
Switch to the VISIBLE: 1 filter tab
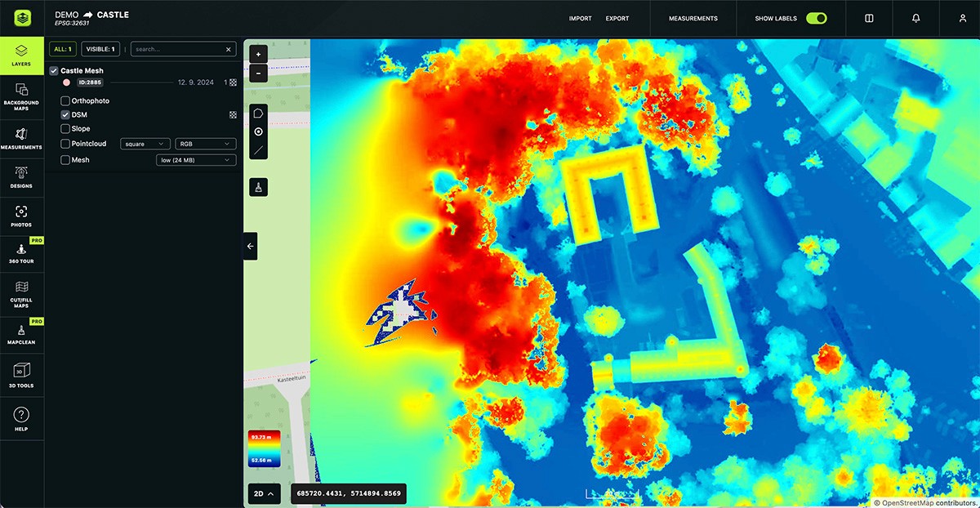click(x=100, y=49)
